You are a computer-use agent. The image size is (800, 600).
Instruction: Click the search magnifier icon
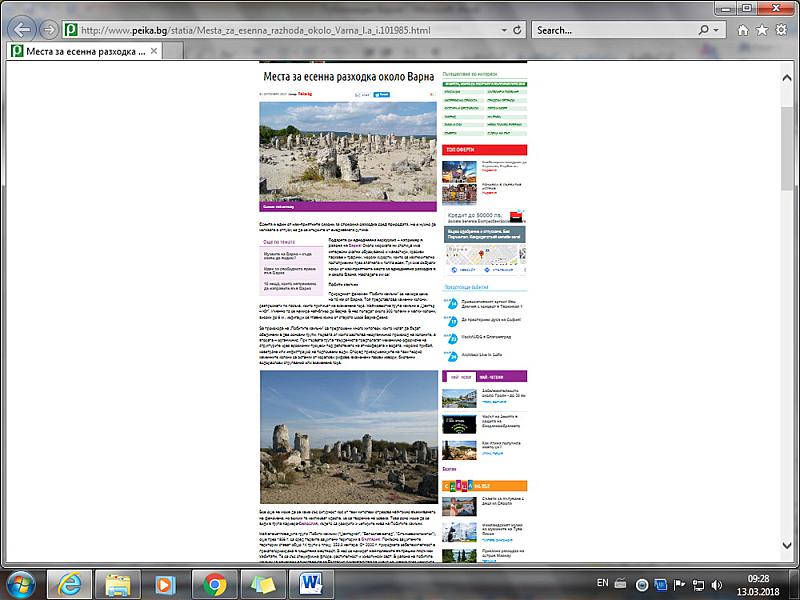701,30
